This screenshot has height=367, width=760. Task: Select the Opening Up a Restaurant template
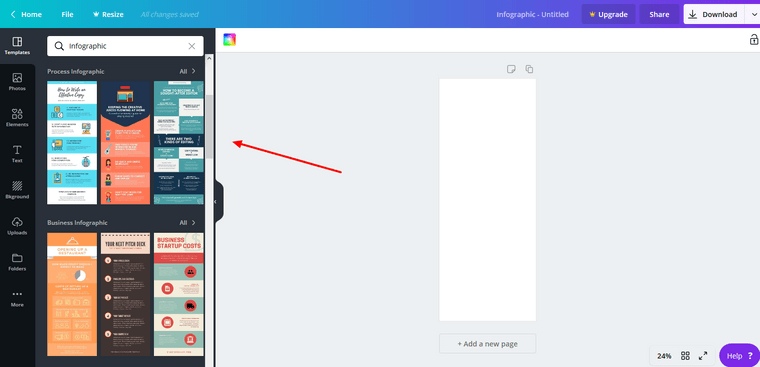[x=72, y=294]
